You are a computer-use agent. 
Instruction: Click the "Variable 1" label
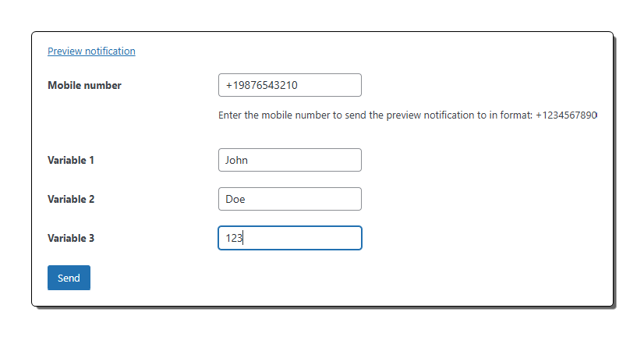[x=71, y=161]
